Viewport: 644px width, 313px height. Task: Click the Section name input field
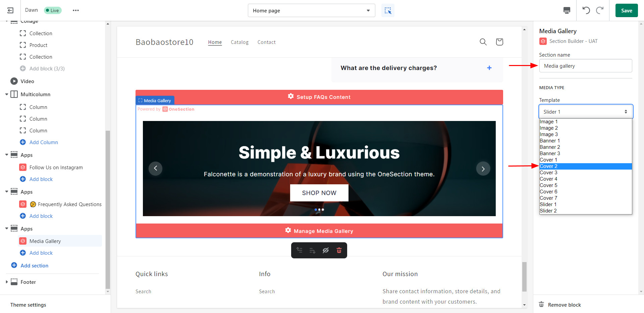pos(586,66)
